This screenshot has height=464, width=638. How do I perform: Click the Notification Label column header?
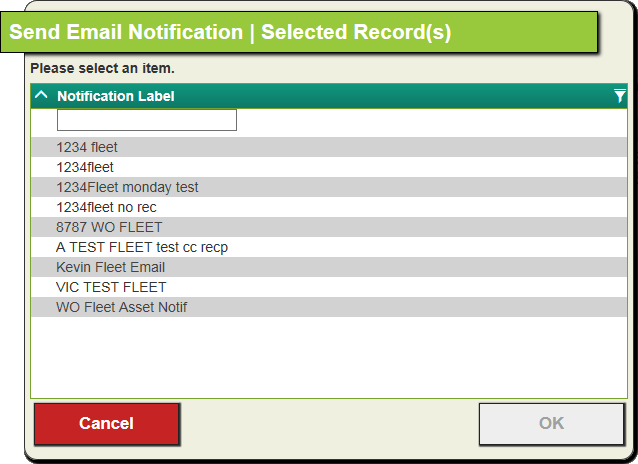(116, 96)
